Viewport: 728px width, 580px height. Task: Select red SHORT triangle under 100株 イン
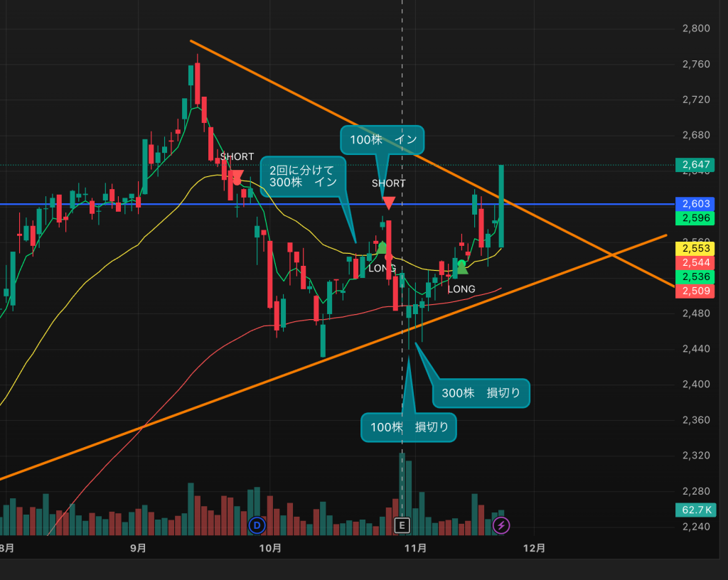click(x=388, y=204)
